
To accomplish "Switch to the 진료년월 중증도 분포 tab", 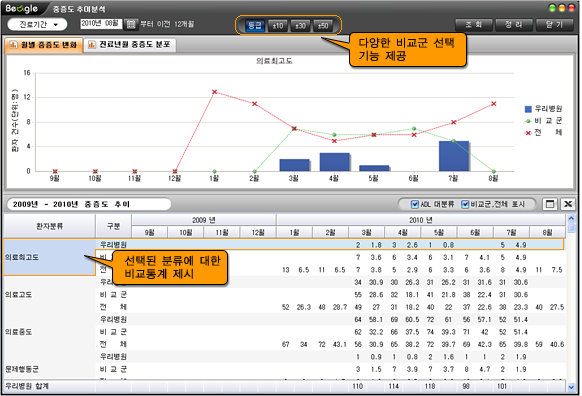I will tap(130, 45).
